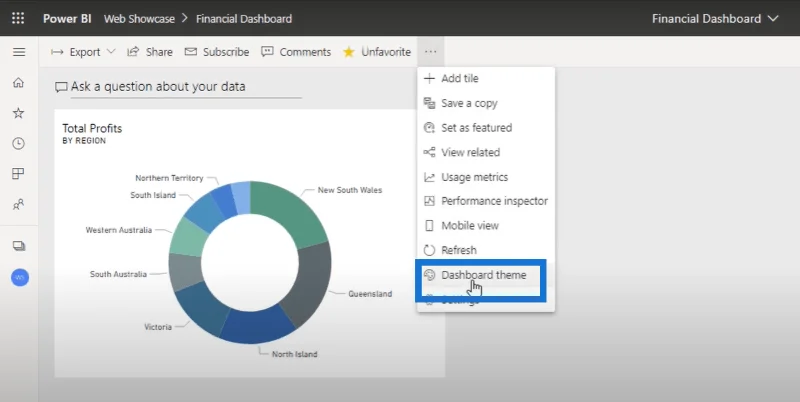Viewport: 800px width, 402px height.
Task: Click the more options ellipsis
Action: (x=430, y=52)
